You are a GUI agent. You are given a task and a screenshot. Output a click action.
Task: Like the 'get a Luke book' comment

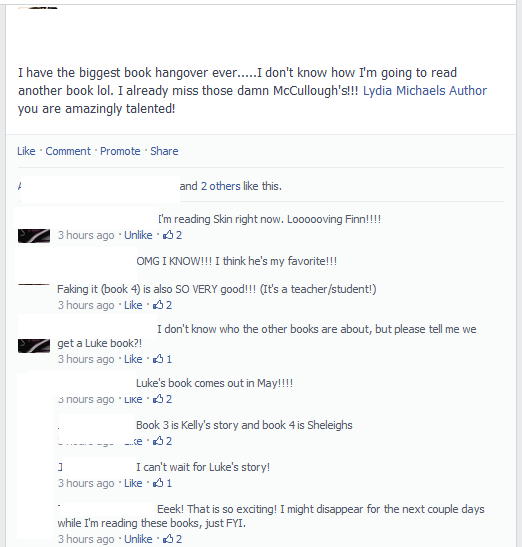click(133, 359)
